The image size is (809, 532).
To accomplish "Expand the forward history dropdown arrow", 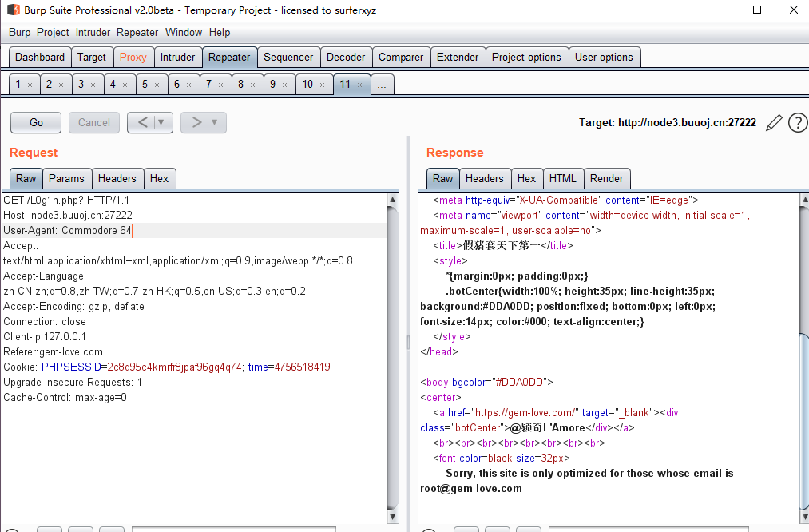I will tap(216, 122).
